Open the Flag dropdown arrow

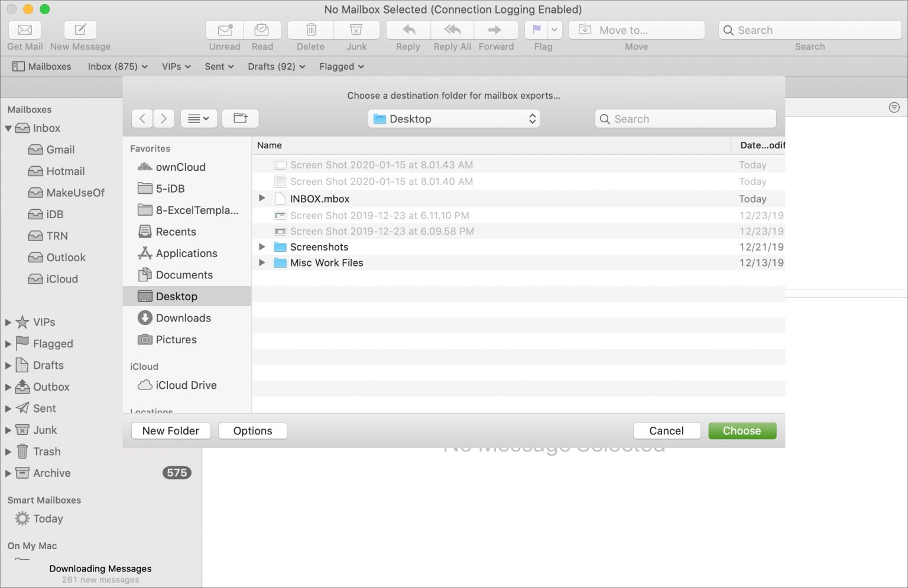[x=554, y=30]
